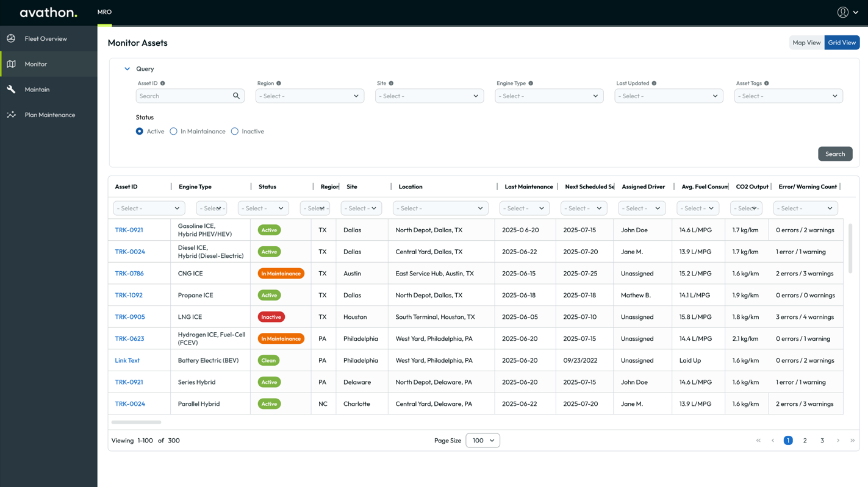This screenshot has height=487, width=868.
Task: Click the info icon beside Engine Type
Action: point(531,84)
